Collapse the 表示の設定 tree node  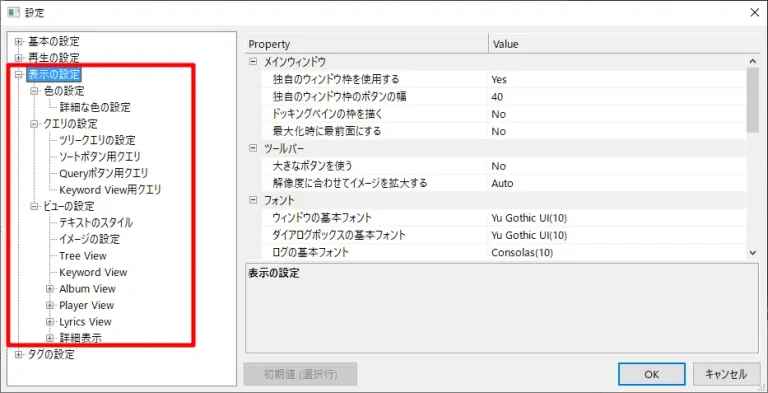pyautogui.click(x=19, y=75)
